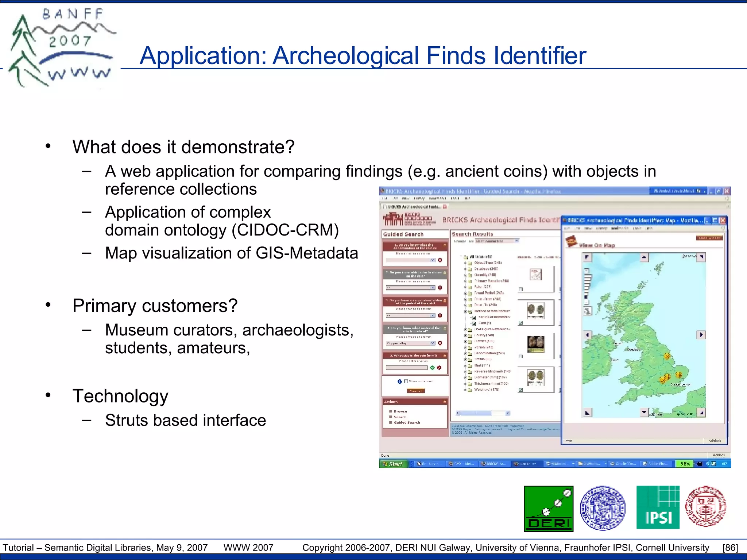This screenshot has width=747, height=560.
Task: Toggle the checkbox beside blue info icon
Action: (406, 381)
